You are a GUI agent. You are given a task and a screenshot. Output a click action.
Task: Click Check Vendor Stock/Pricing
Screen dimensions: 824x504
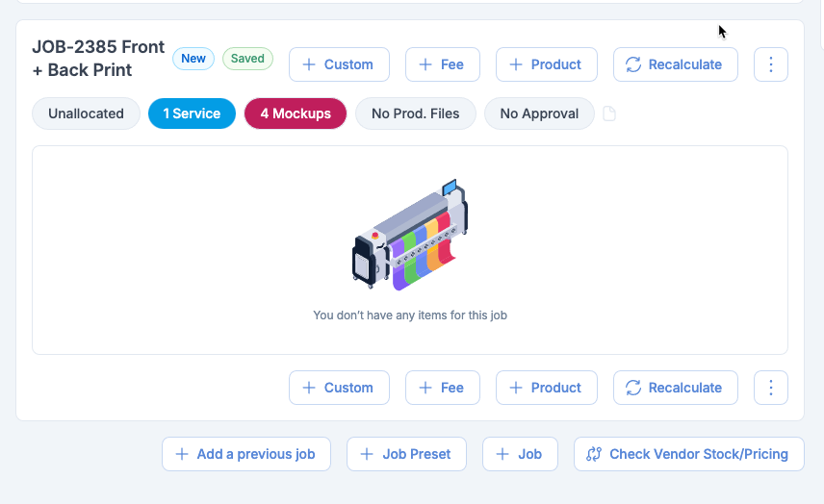[688, 454]
